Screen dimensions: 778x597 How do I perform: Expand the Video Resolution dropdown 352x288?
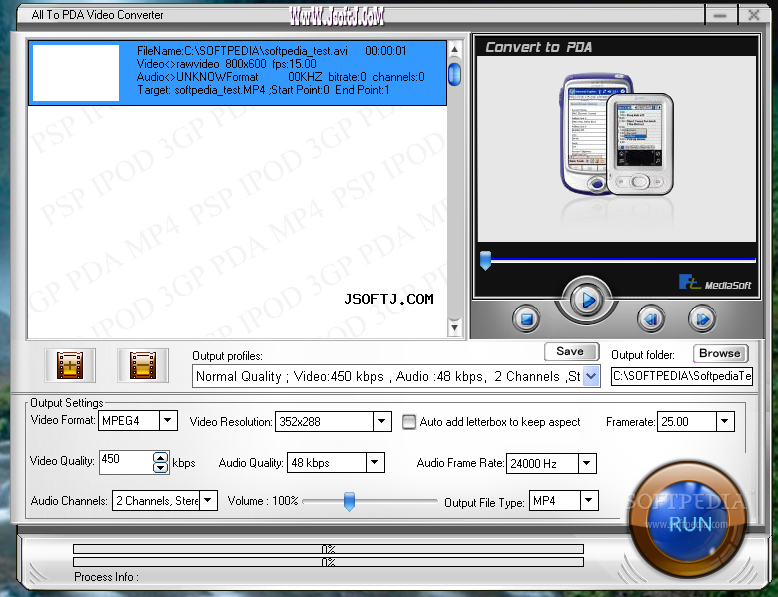[x=382, y=422]
